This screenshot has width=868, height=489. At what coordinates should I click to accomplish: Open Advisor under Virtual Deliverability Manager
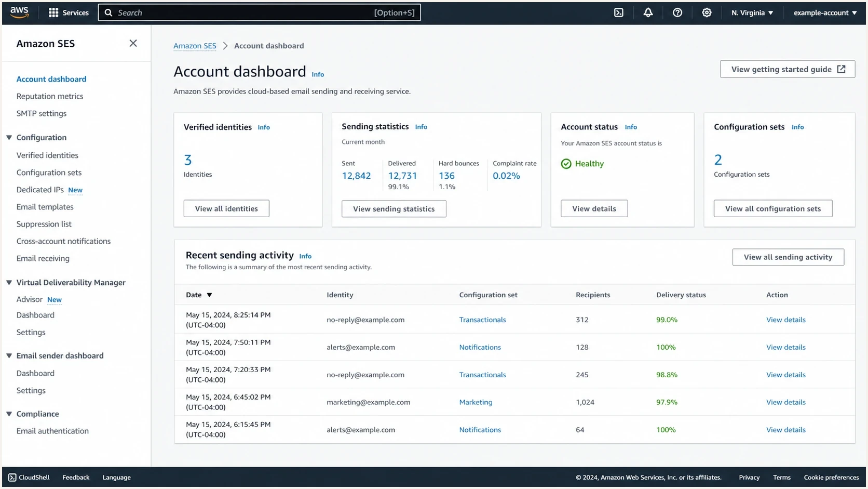tap(29, 299)
